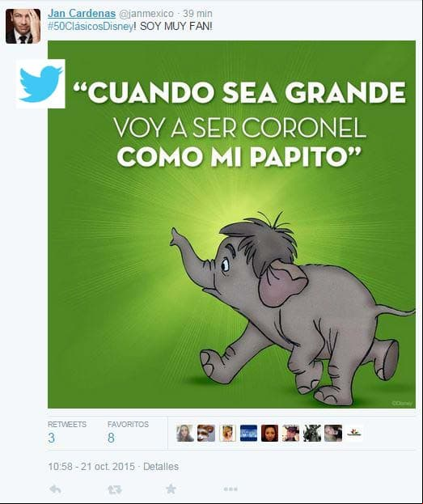This screenshot has height=504, width=423.
Task: Click the third blonde-haired avatar thumbnail
Action: tap(227, 433)
